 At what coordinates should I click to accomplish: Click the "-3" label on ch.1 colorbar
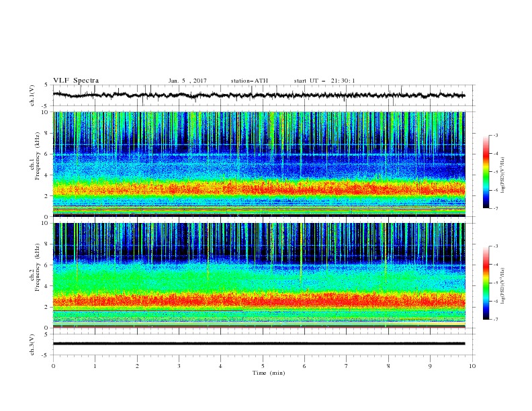496,135
